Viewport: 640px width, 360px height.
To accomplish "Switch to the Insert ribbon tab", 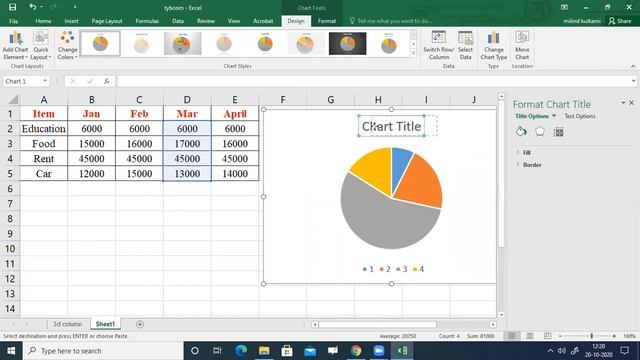I will pos(71,21).
